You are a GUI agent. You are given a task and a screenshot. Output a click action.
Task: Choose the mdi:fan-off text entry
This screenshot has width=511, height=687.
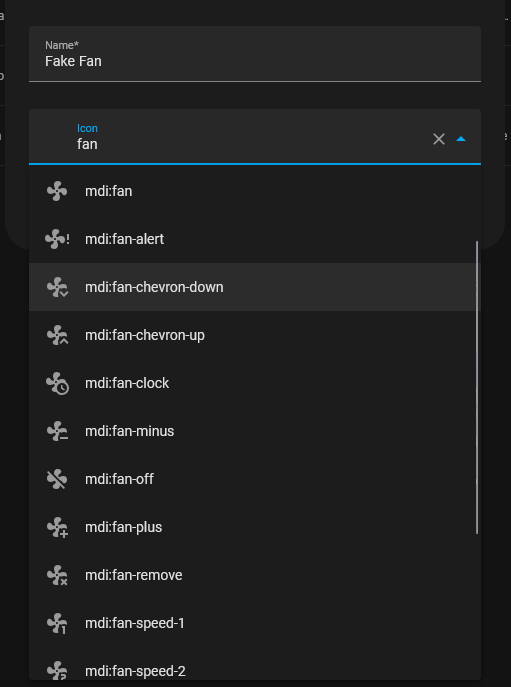coord(119,479)
